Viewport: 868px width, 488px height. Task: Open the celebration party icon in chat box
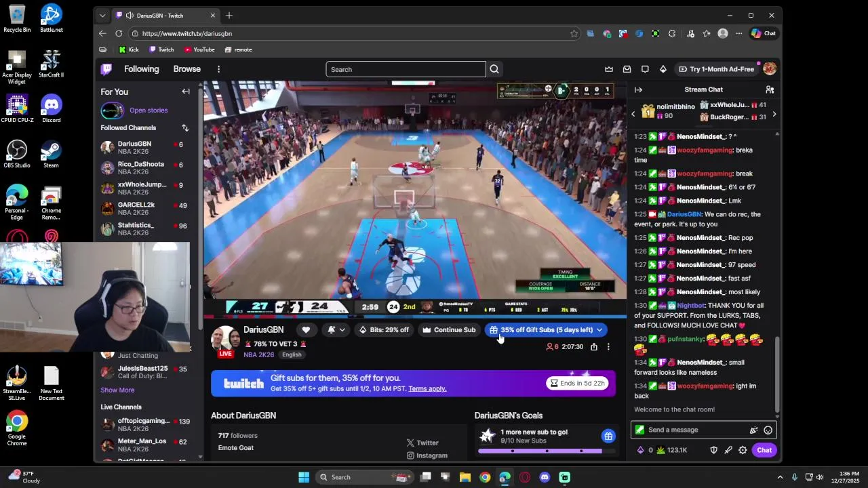[x=753, y=430]
